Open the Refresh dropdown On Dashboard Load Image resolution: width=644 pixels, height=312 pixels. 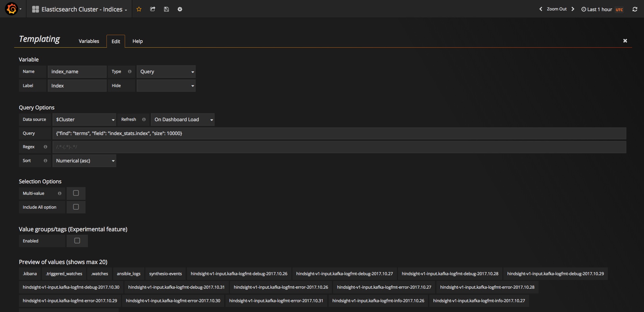(x=183, y=120)
